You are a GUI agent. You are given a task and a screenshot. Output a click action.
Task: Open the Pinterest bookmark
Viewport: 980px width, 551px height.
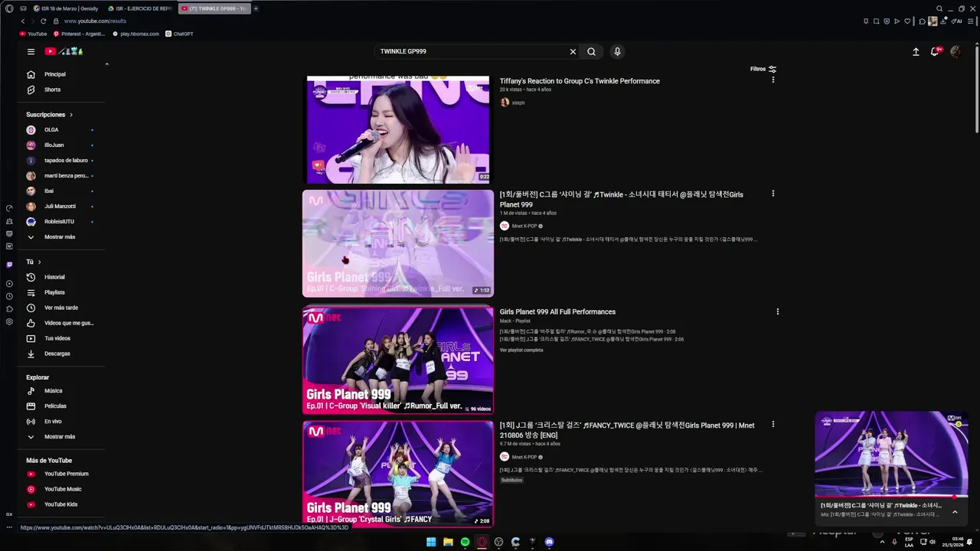80,34
